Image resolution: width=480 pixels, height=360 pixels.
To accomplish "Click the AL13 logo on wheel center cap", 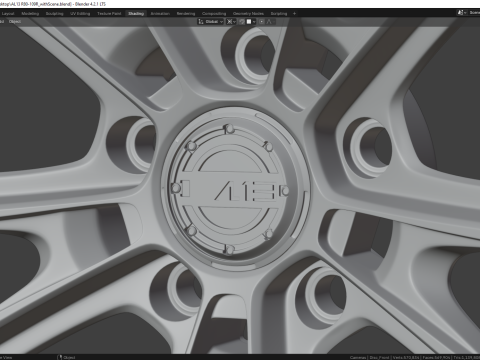I will tap(244, 191).
